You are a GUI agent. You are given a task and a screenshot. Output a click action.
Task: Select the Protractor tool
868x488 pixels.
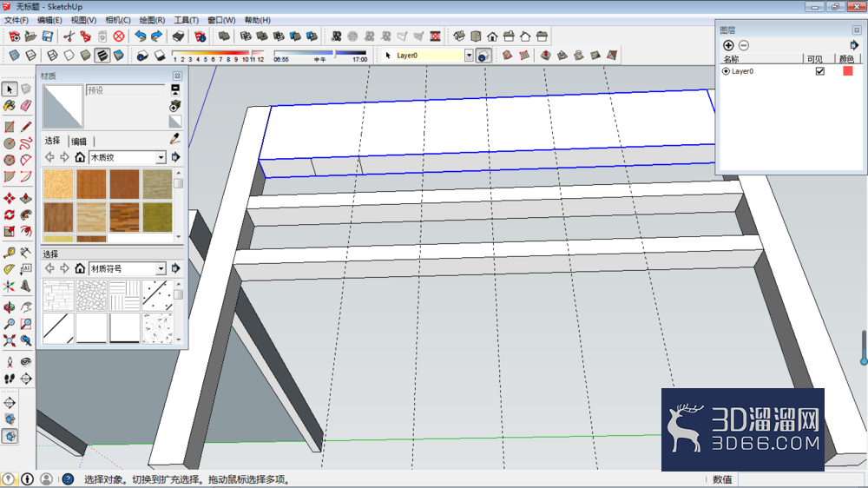[x=10, y=269]
